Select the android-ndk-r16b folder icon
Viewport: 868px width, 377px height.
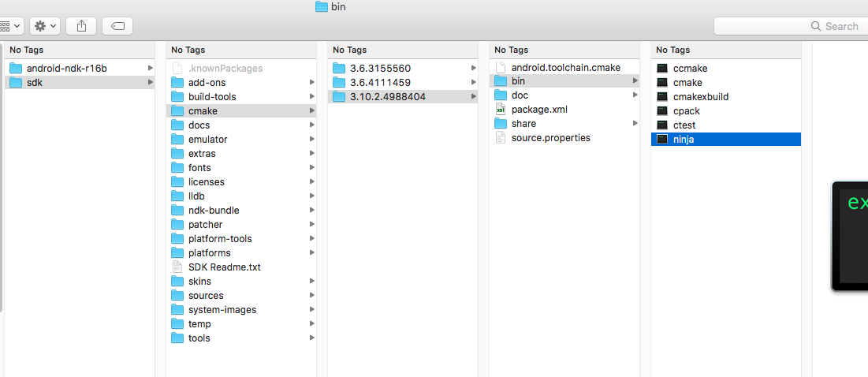16,69
